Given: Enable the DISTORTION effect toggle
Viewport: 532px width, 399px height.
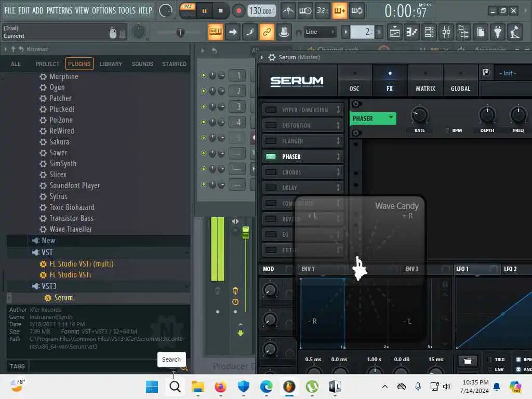Looking at the screenshot, I should click(x=271, y=125).
